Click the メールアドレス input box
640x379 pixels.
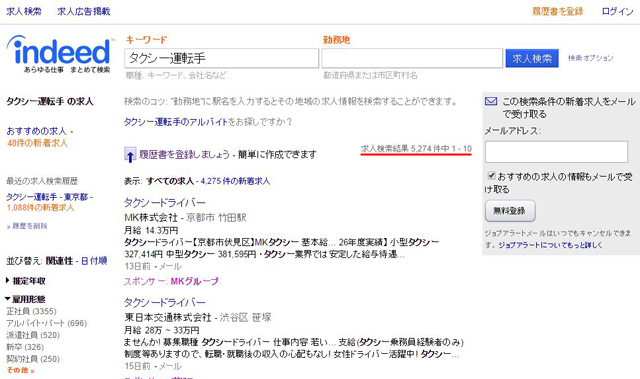click(x=556, y=152)
